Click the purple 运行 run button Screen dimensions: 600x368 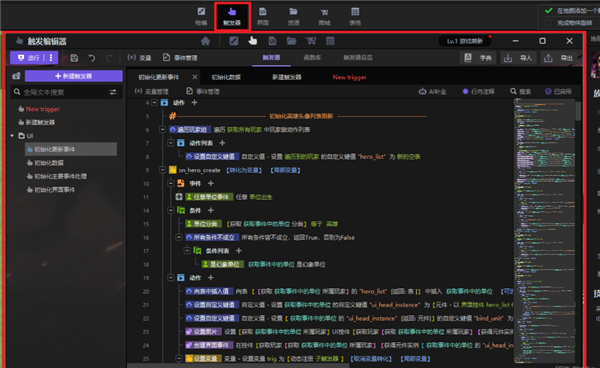click(29, 57)
